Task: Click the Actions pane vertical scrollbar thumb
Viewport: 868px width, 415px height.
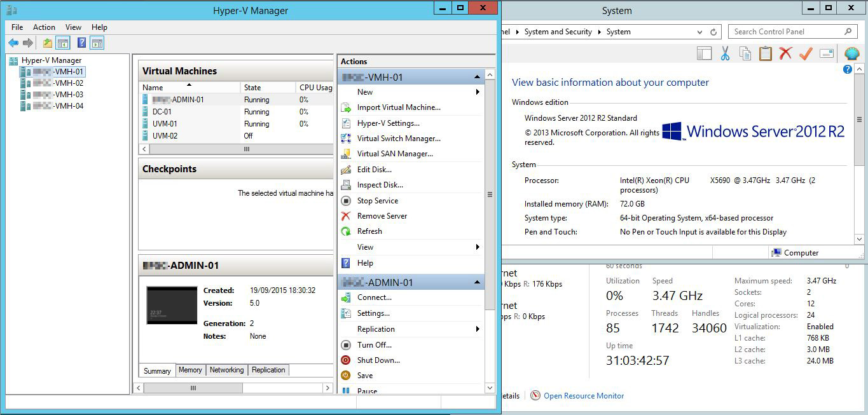Action: (x=490, y=194)
